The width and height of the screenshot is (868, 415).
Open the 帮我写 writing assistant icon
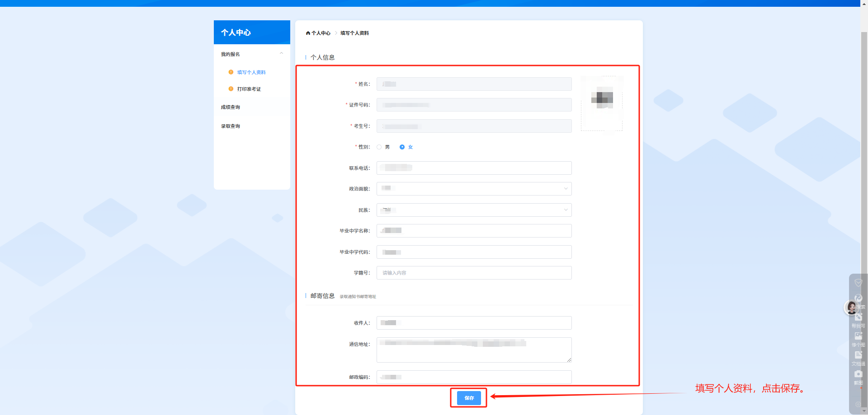(858, 317)
